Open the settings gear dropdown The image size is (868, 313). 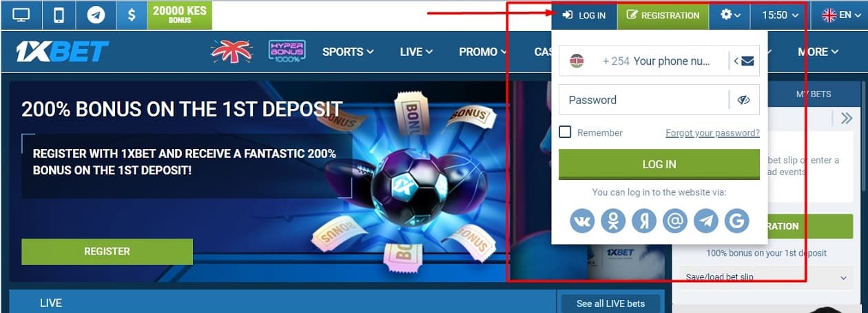pyautogui.click(x=730, y=14)
